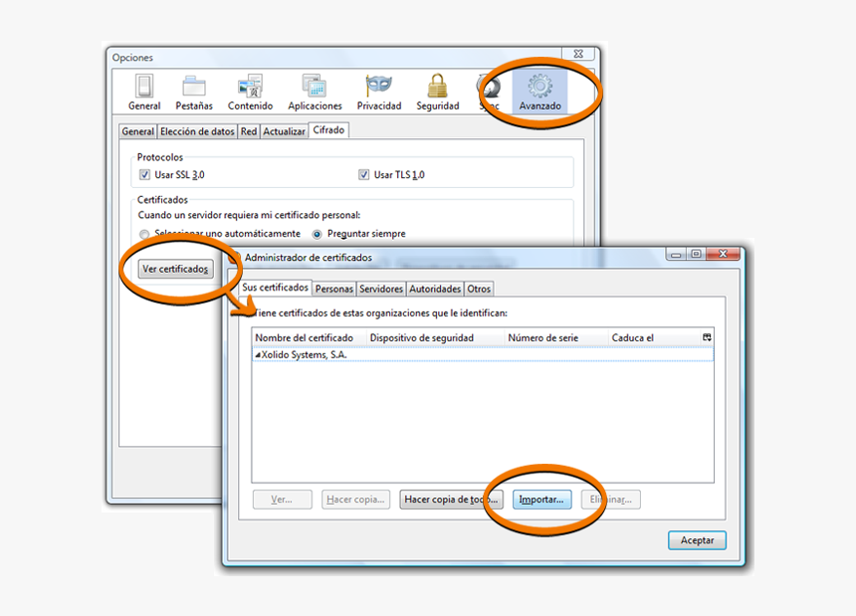Image resolution: width=856 pixels, height=616 pixels.
Task: Open the Privacidad mask icon panel
Action: pyautogui.click(x=379, y=93)
